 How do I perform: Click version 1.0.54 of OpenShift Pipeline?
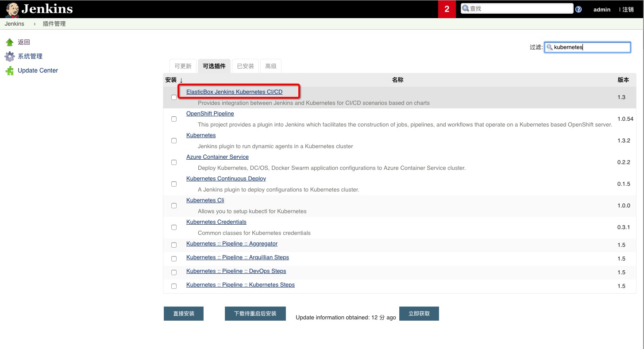pyautogui.click(x=625, y=119)
